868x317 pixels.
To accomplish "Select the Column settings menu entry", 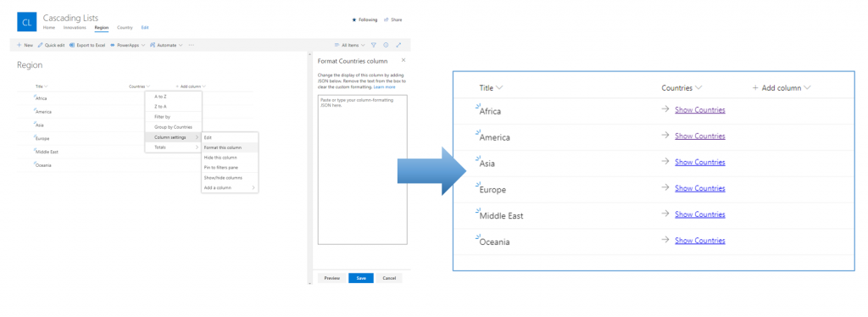I will pos(174,137).
